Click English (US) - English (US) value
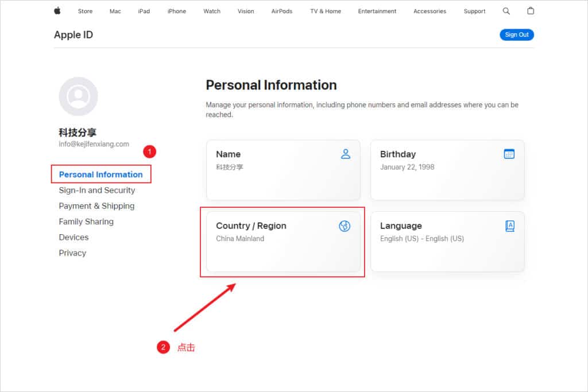588x392 pixels. 422,239
